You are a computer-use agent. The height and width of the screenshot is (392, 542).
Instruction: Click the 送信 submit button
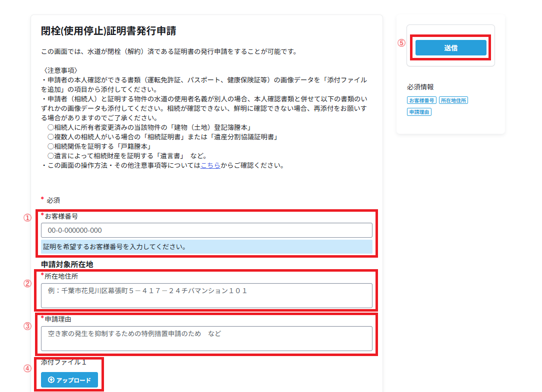point(450,48)
